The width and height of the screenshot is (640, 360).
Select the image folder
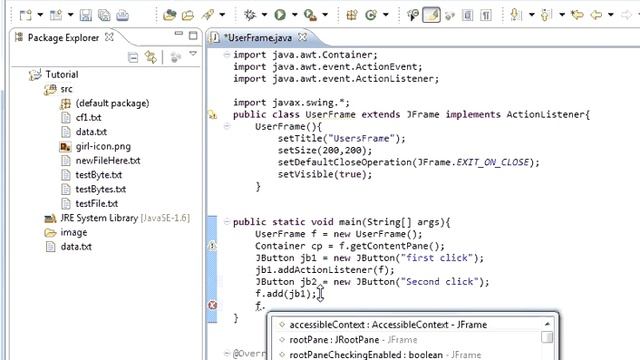click(x=73, y=232)
